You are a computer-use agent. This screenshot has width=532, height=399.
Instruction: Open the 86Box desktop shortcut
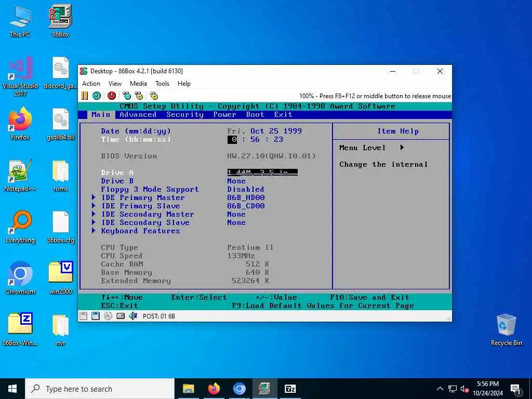point(60,21)
